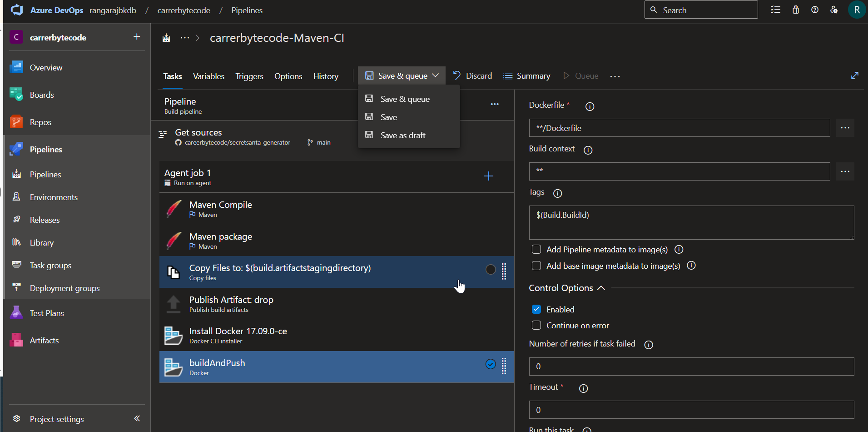Expand the Save & queue dropdown arrow

(x=436, y=75)
